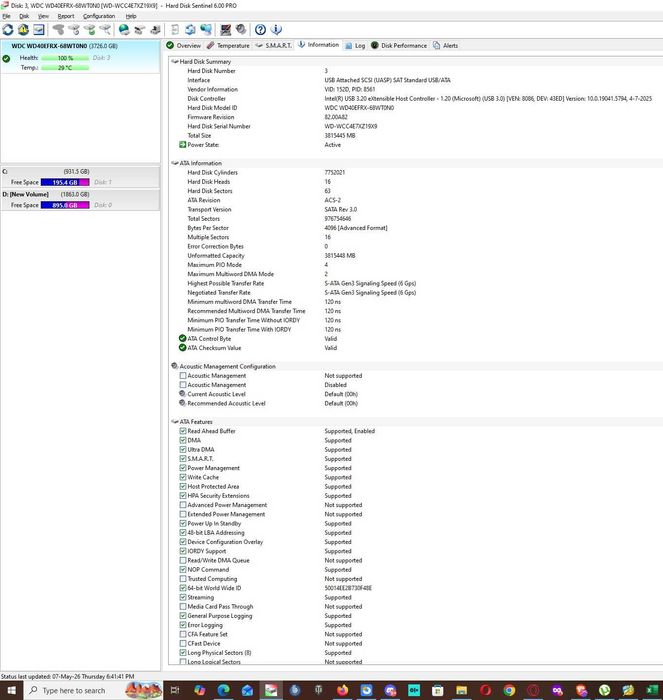This screenshot has width=663, height=700.
Task: Open Google Chrome from the taskbar
Action: (509, 690)
